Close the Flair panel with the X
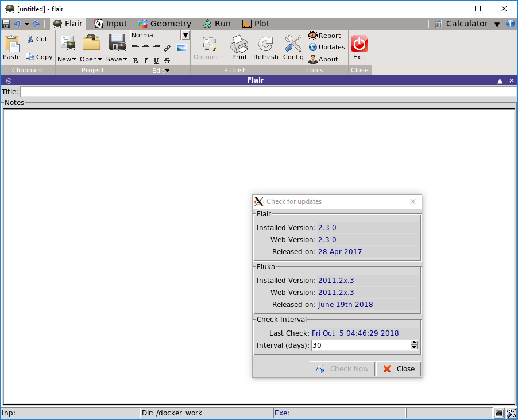This screenshot has height=420, width=518. point(511,80)
